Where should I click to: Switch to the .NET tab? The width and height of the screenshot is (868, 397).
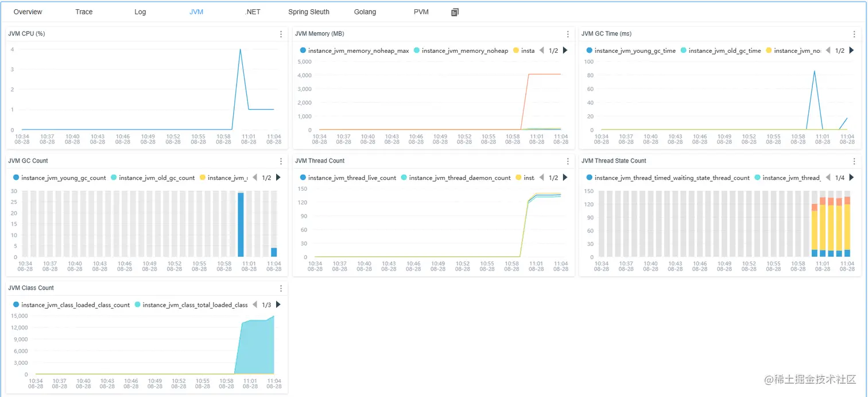tap(252, 12)
